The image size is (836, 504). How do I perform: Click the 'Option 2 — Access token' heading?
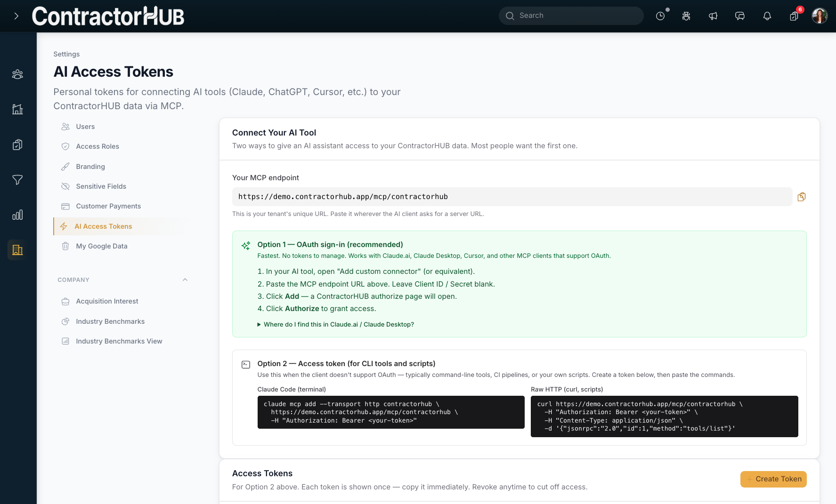point(346,363)
